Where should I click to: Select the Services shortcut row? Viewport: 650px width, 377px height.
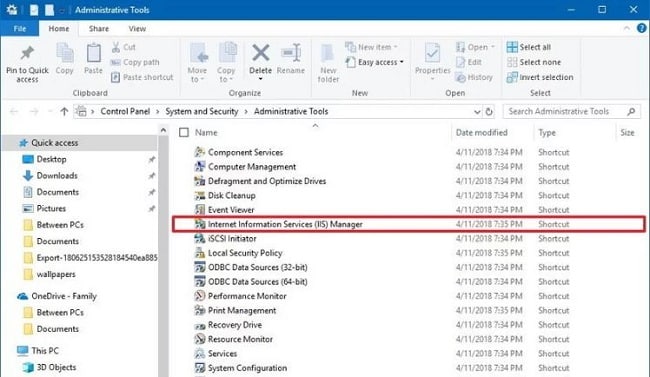pyautogui.click(x=408, y=353)
